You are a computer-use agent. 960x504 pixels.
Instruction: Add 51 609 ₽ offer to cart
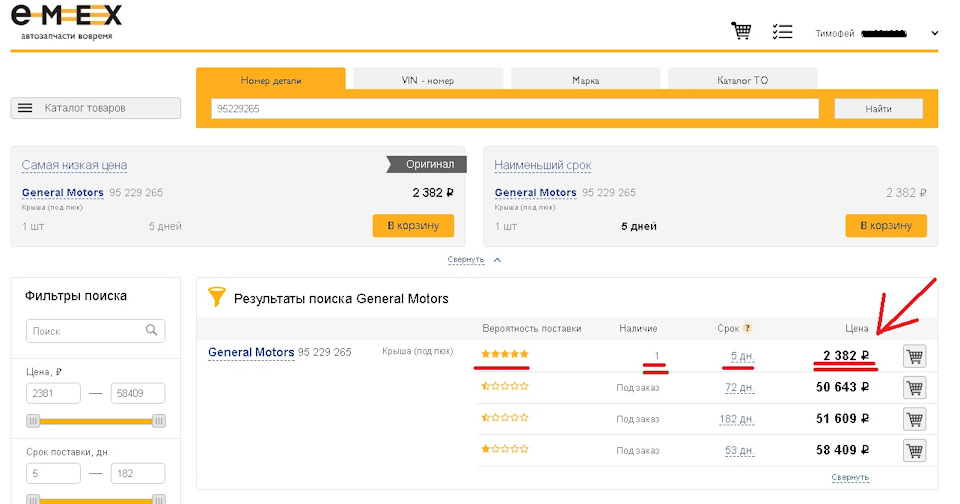pos(915,419)
